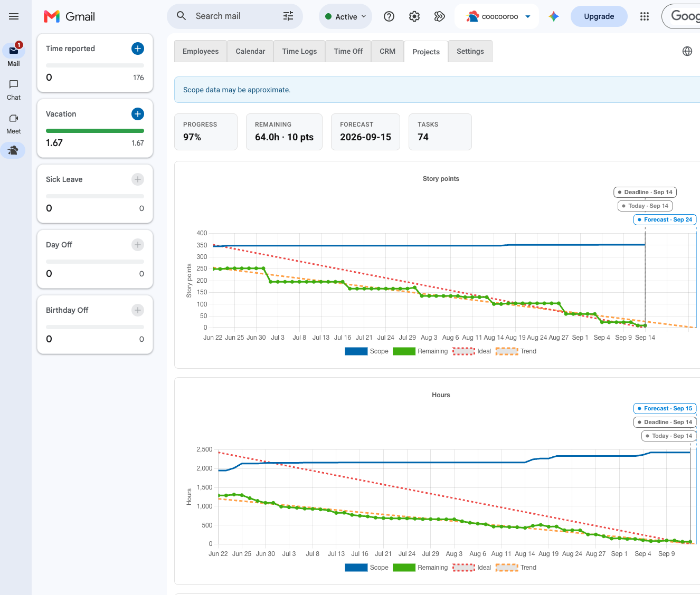
Task: Open the Mail section in sidebar
Action: point(14,55)
